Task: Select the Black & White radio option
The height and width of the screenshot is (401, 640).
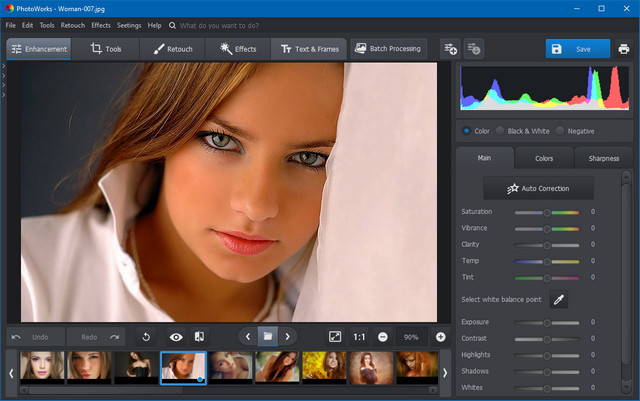Action: (500, 131)
